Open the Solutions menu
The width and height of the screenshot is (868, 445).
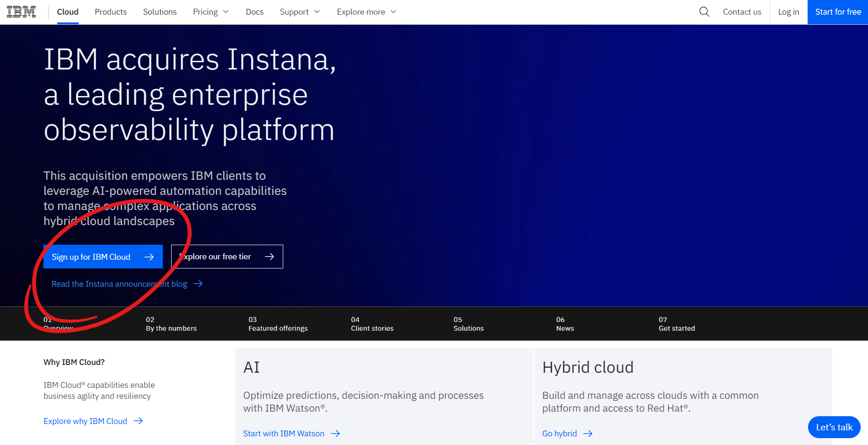pyautogui.click(x=160, y=12)
